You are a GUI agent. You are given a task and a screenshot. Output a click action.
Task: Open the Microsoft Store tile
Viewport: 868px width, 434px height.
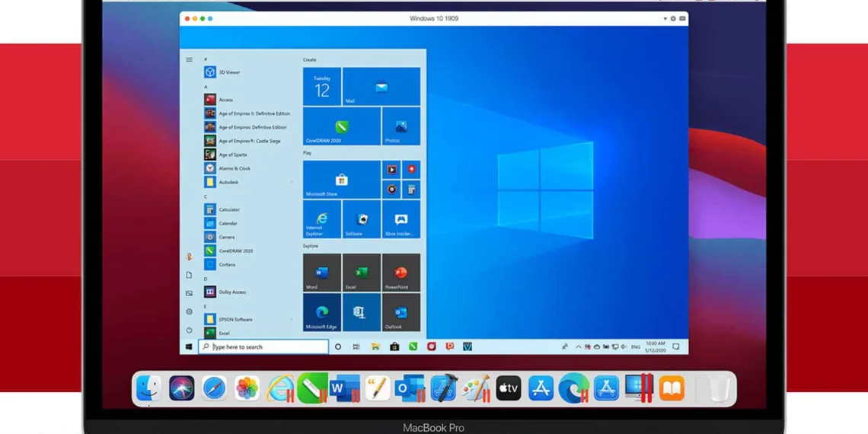(342, 180)
